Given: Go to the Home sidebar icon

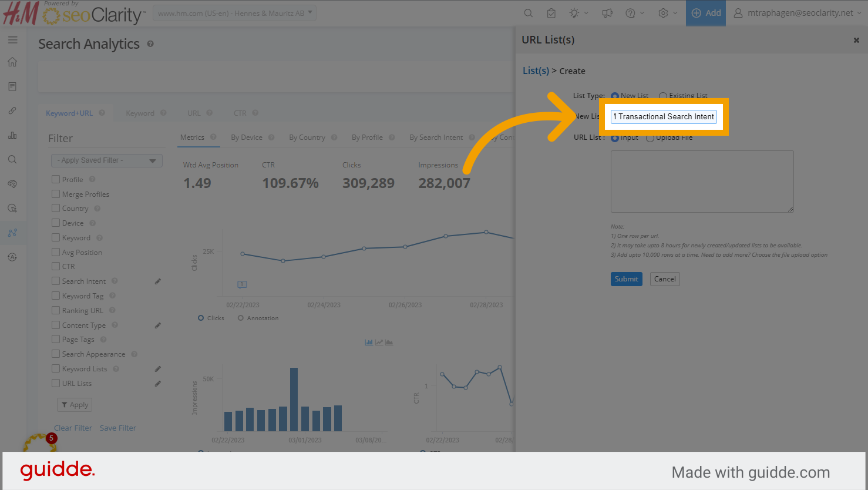Looking at the screenshot, I should pos(12,62).
